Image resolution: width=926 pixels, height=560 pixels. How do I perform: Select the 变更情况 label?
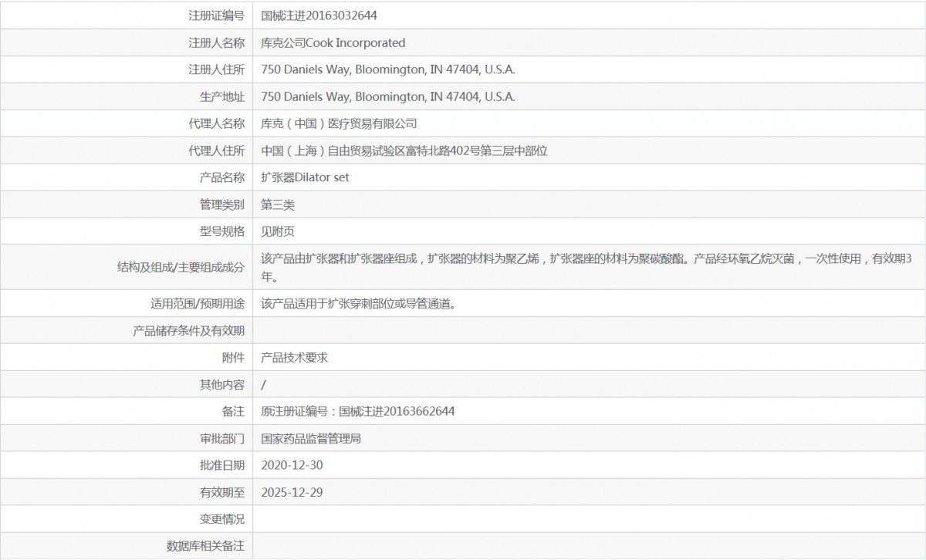pos(222,519)
